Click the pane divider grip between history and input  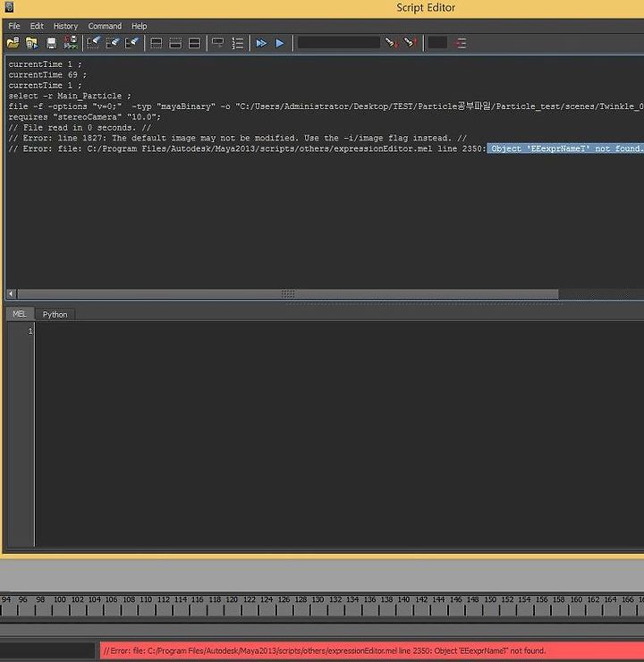click(423, 302)
